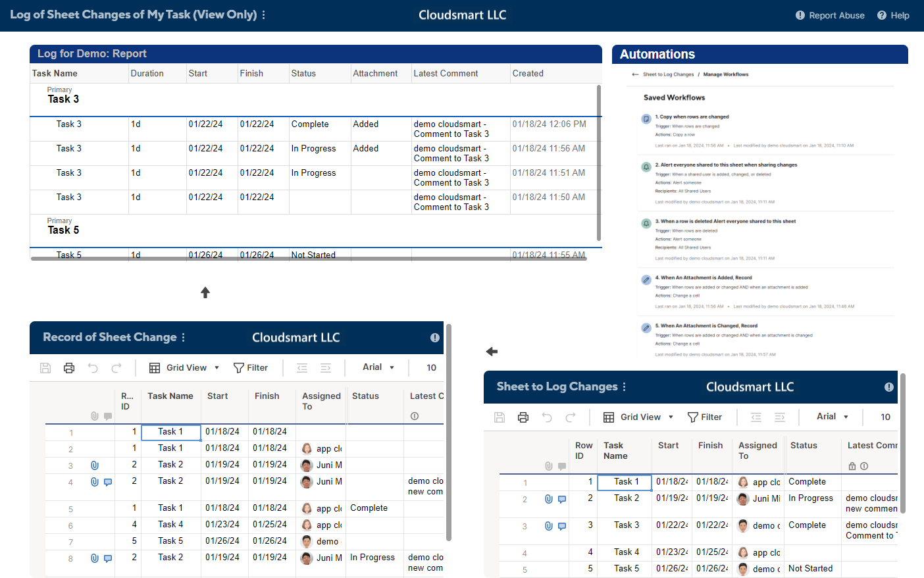Click comment icon on Task 3 row in Sheet to Log Changes
Screen dimensions: 924x578
tap(562, 527)
